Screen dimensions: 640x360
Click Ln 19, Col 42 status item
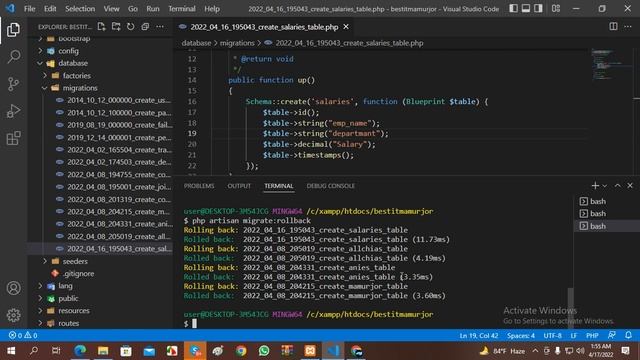click(x=479, y=336)
